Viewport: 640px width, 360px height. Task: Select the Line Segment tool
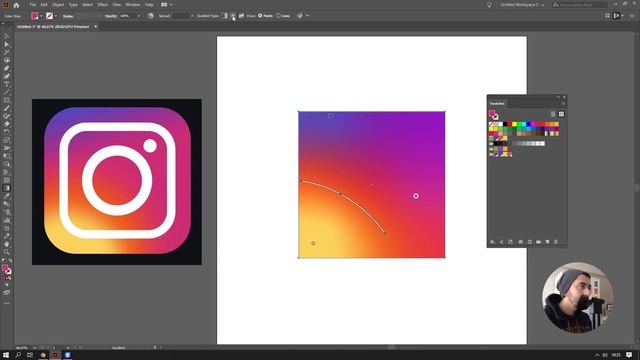pyautogui.click(x=7, y=92)
